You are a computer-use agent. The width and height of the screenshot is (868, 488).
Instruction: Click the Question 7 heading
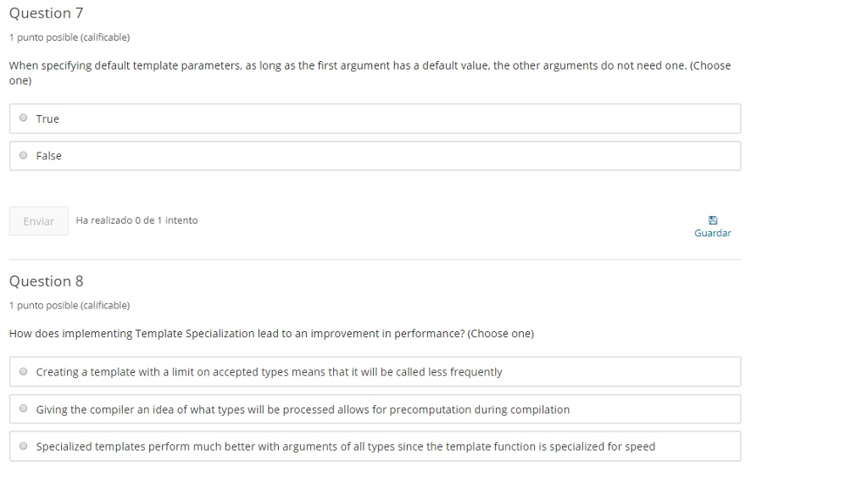[x=46, y=14]
